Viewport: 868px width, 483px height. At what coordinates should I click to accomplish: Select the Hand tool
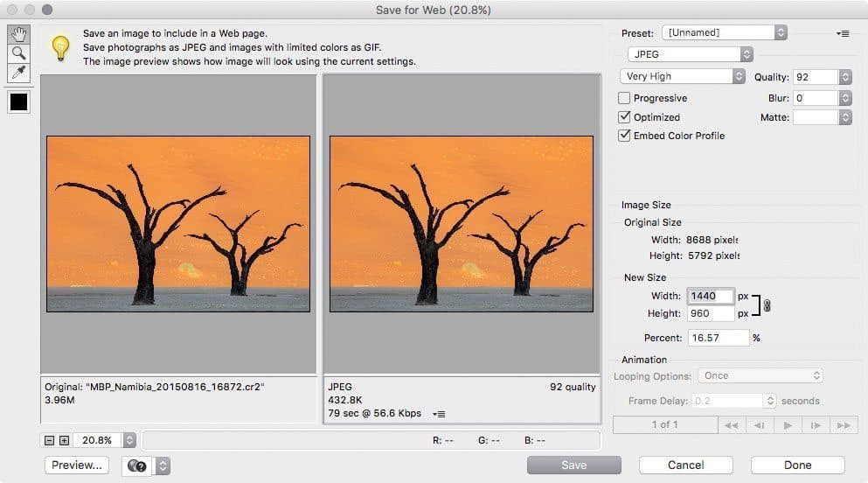tap(18, 35)
